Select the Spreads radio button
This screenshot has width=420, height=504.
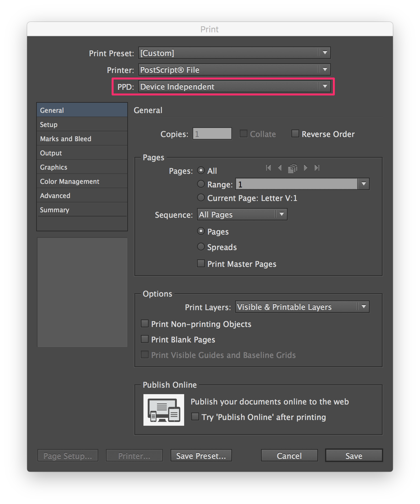(201, 247)
